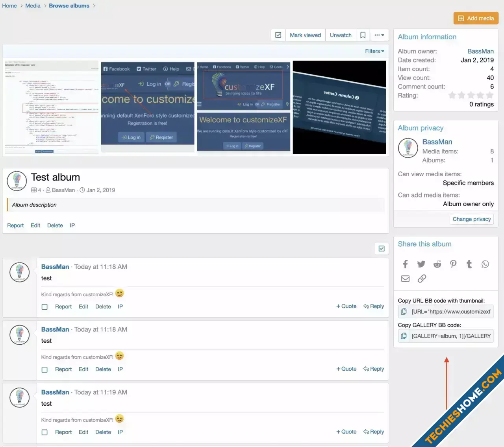Share the album on Tumblr
This screenshot has width=504, height=447.
(469, 264)
